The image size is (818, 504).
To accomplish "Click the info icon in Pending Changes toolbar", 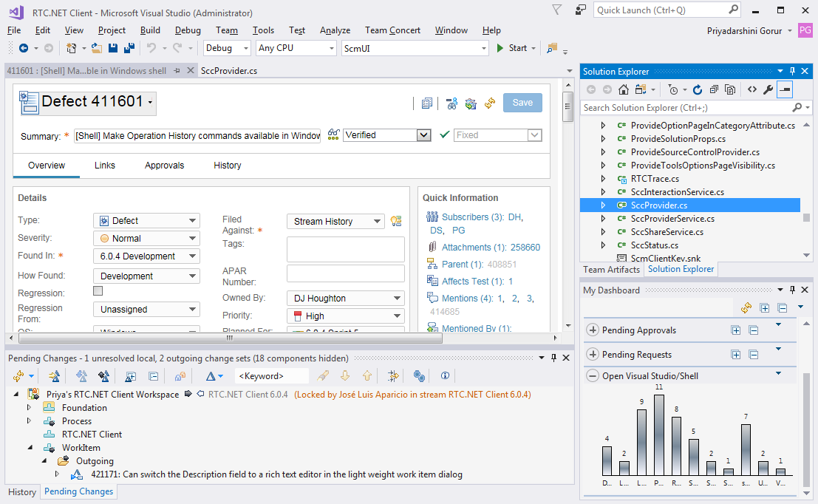I will pos(445,375).
